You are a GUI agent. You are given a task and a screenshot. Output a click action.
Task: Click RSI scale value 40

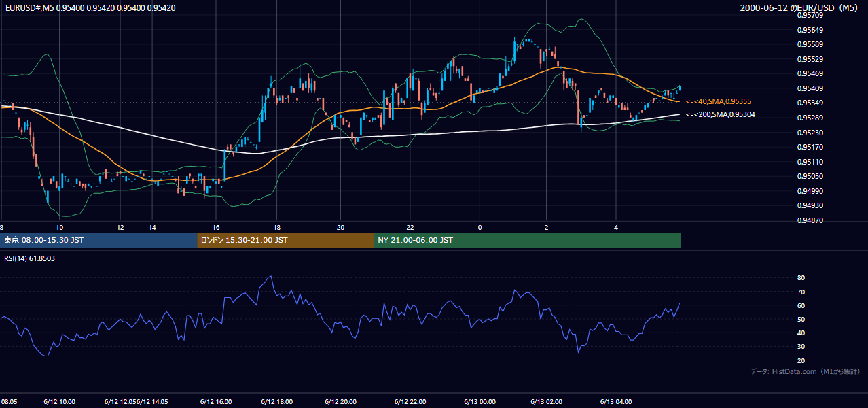[801, 333]
